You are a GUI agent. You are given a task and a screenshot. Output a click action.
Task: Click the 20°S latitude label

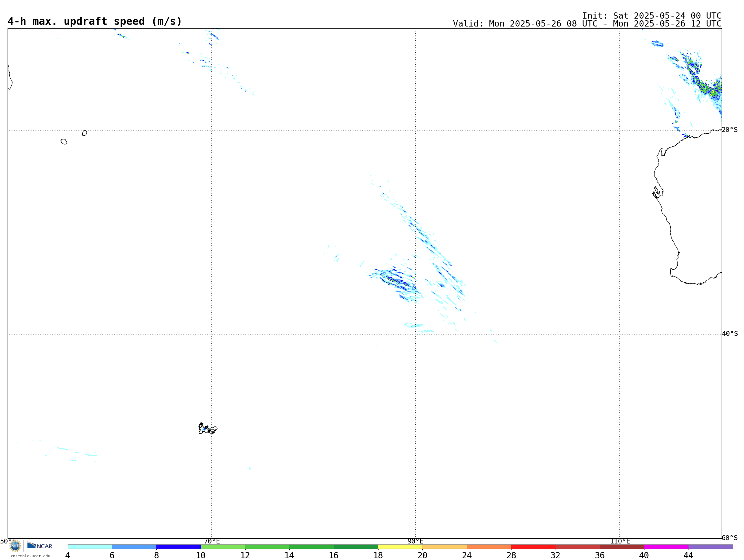pos(730,130)
